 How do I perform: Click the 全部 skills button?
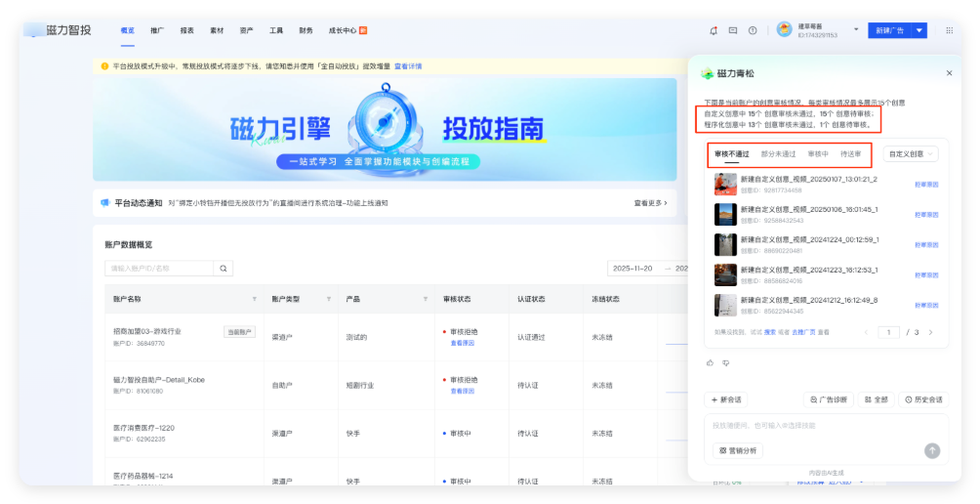point(877,399)
